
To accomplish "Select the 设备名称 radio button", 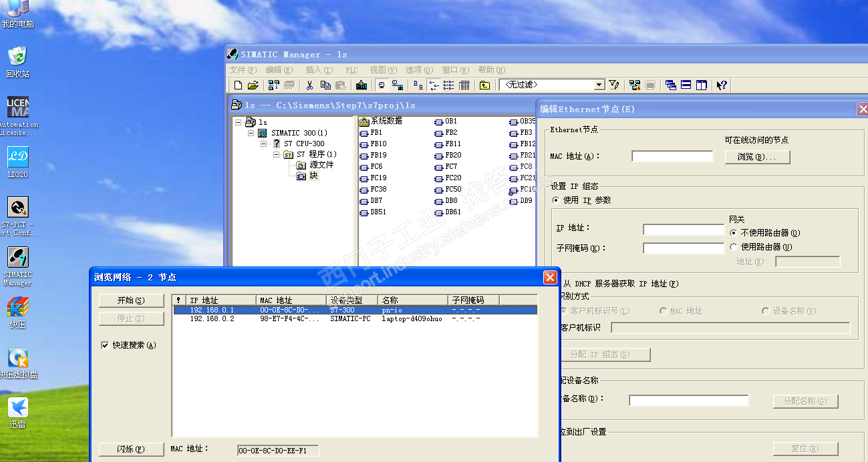I will coord(766,311).
